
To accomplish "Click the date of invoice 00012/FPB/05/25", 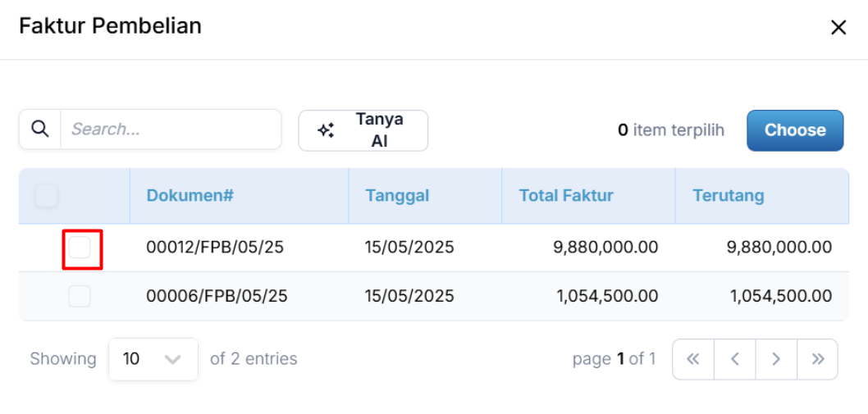I will pos(409,248).
